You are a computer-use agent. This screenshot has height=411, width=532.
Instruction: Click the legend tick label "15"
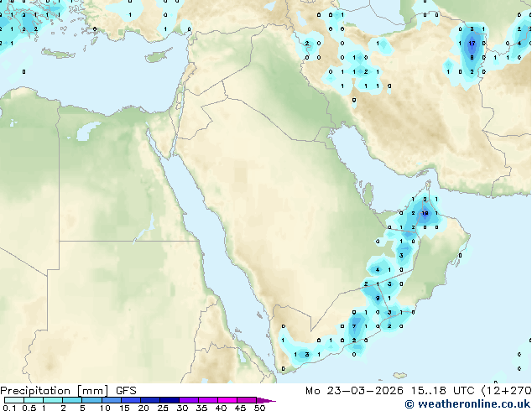[x=124, y=408]
